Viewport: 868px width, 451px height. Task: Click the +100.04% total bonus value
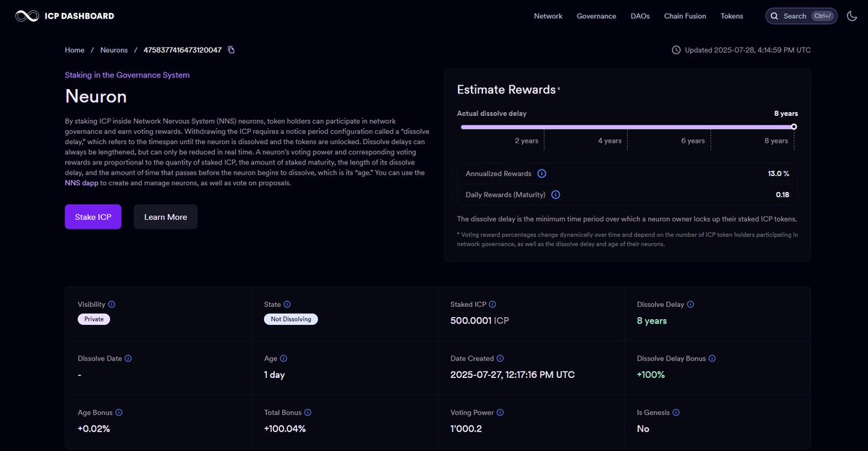[285, 429]
